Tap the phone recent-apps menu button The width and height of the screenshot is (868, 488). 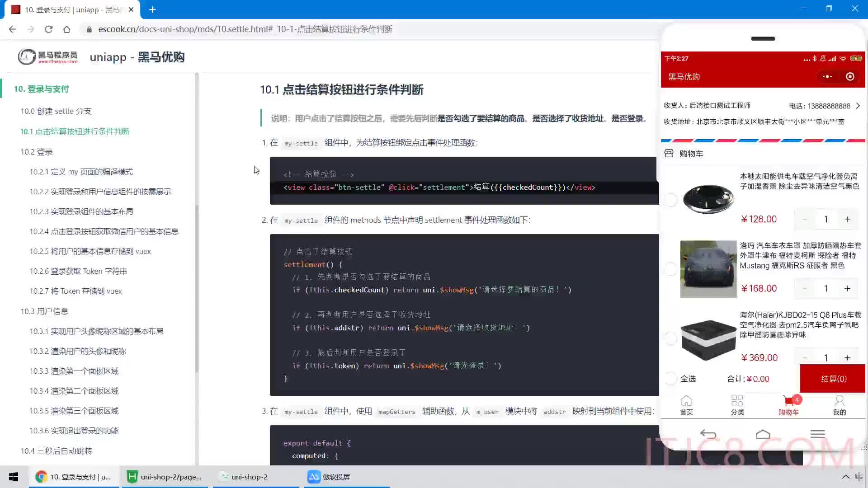point(817,434)
